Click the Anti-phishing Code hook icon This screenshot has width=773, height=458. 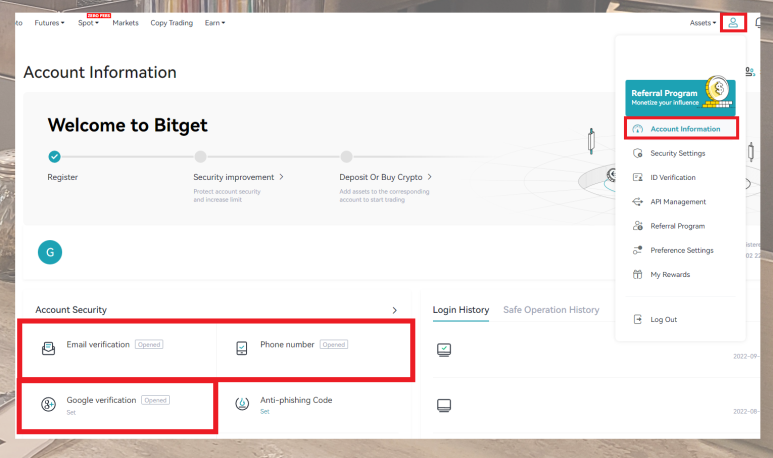[x=242, y=404]
